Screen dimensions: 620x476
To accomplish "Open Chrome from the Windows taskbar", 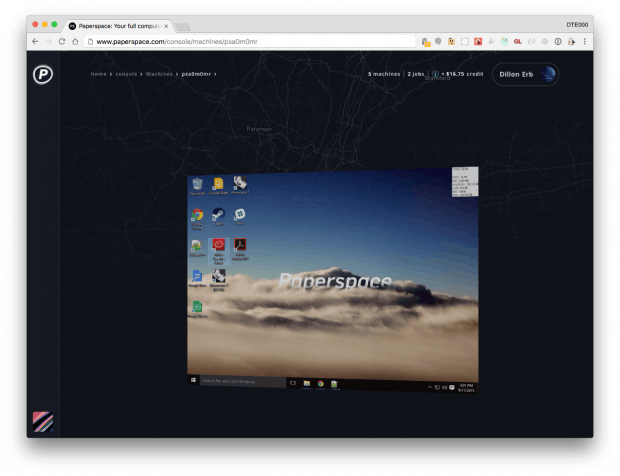I will [320, 383].
